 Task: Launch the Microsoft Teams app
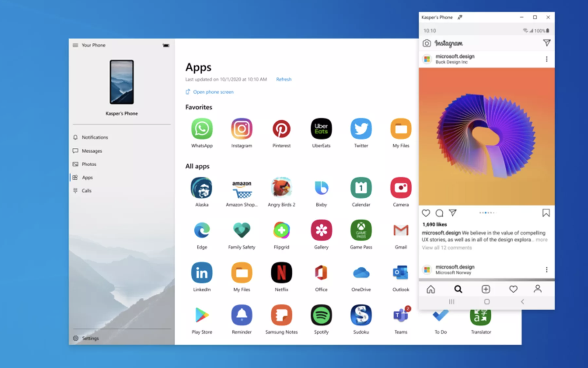point(401,315)
